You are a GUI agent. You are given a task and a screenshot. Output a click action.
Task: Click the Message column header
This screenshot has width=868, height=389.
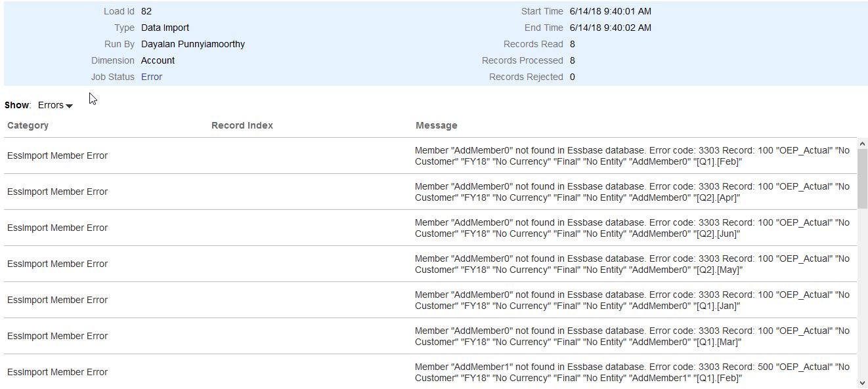[436, 125]
